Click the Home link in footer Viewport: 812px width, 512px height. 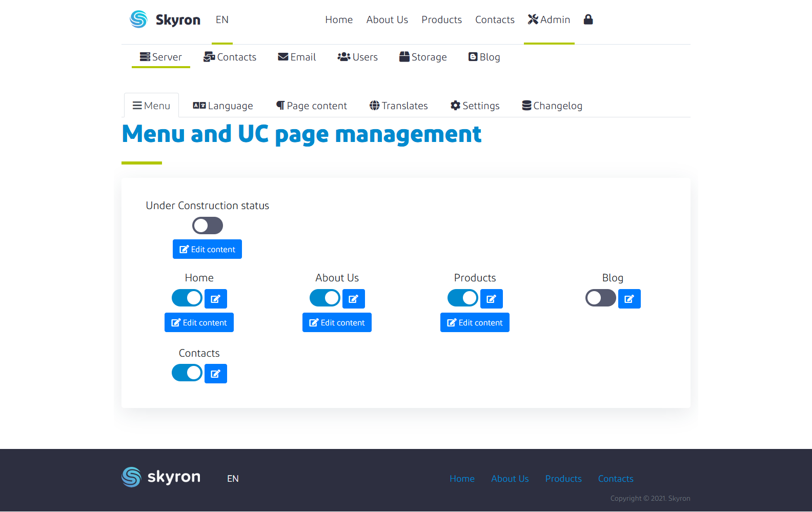pos(462,479)
